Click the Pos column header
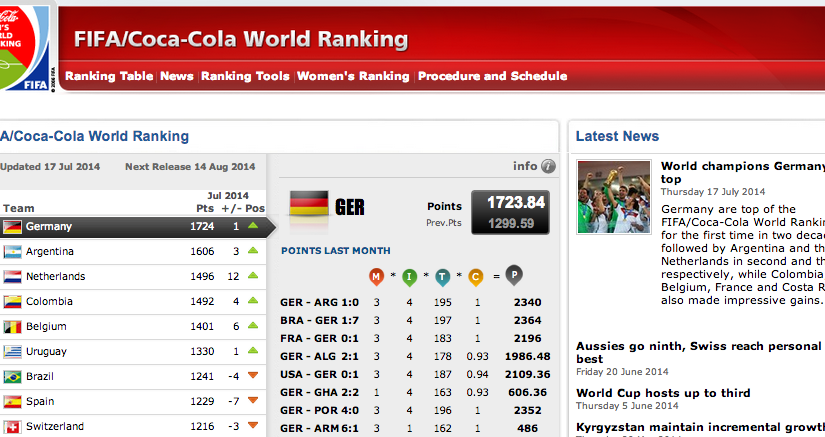The image size is (825, 437). point(255,209)
